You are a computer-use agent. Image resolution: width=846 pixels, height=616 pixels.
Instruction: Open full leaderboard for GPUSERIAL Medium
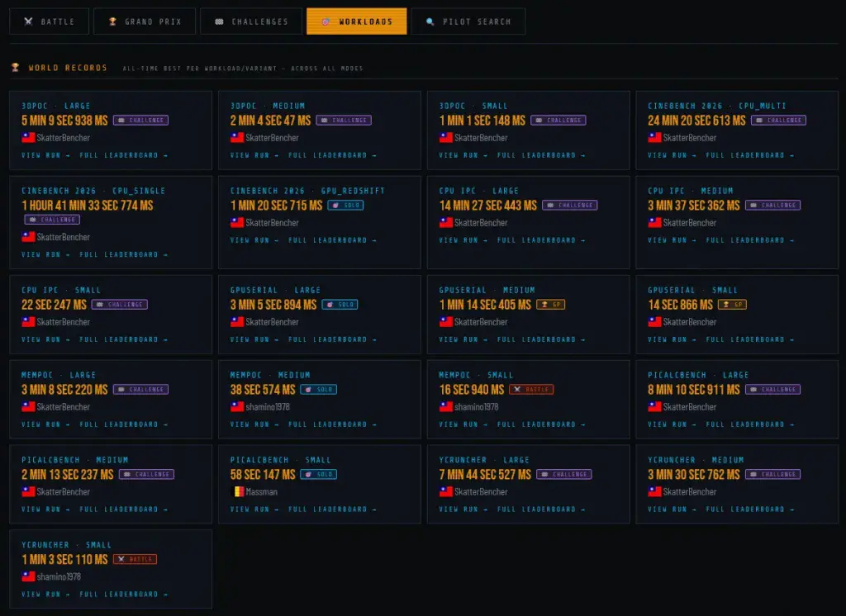[x=541, y=339]
